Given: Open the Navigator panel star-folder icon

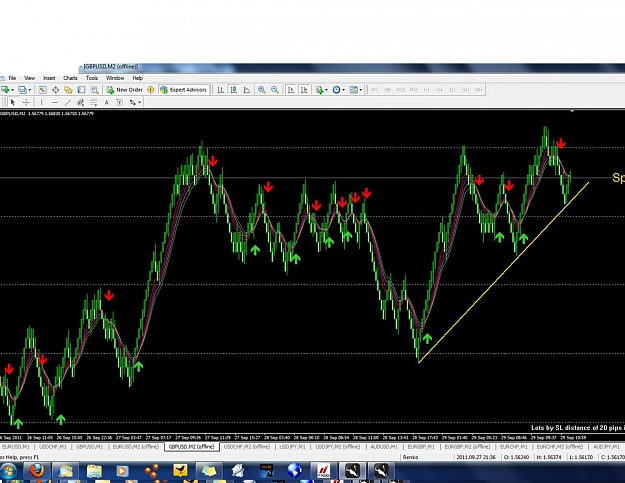Looking at the screenshot, I should 69,90.
